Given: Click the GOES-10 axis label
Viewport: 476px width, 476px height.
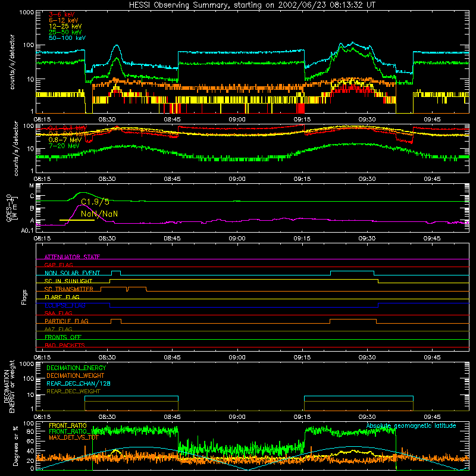Looking at the screenshot, I should [x=9, y=208].
